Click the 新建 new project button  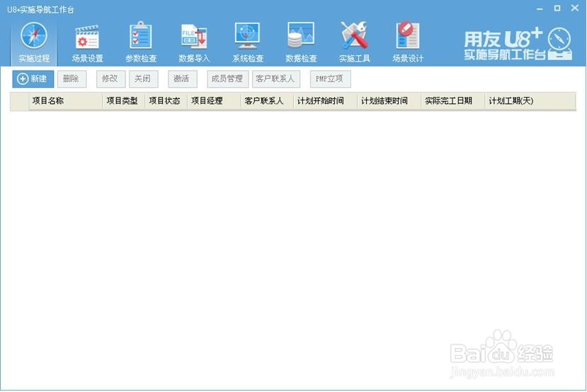[x=33, y=79]
